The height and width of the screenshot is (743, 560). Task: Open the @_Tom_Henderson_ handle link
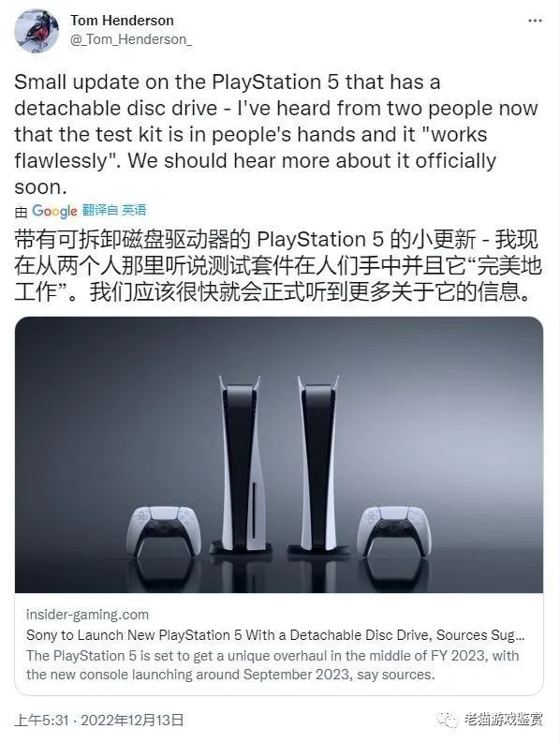131,39
